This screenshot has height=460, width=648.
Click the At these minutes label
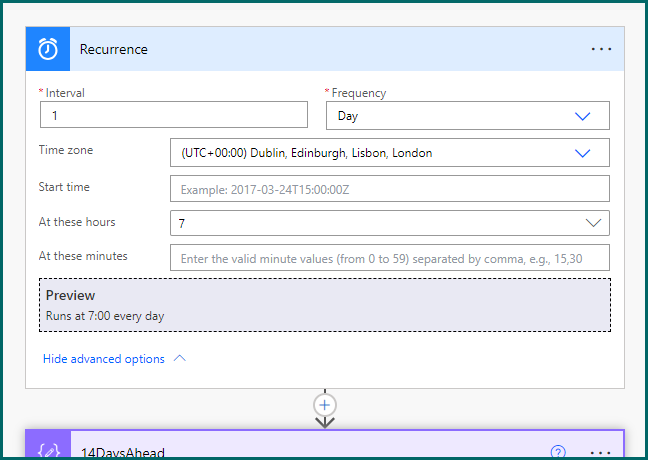pyautogui.click(x=83, y=256)
